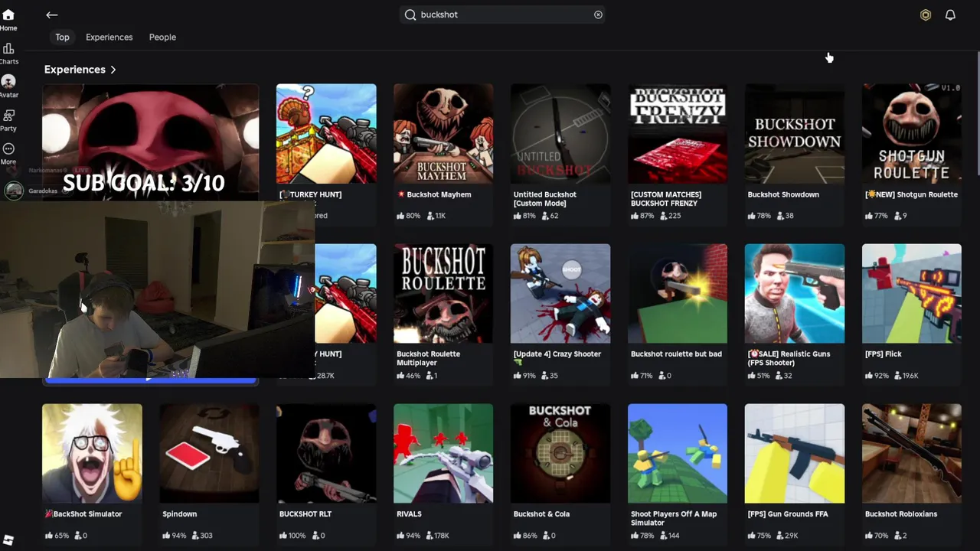Click the Buckshot Robloxians title link
This screenshot has height=551, width=980.
[901, 514]
